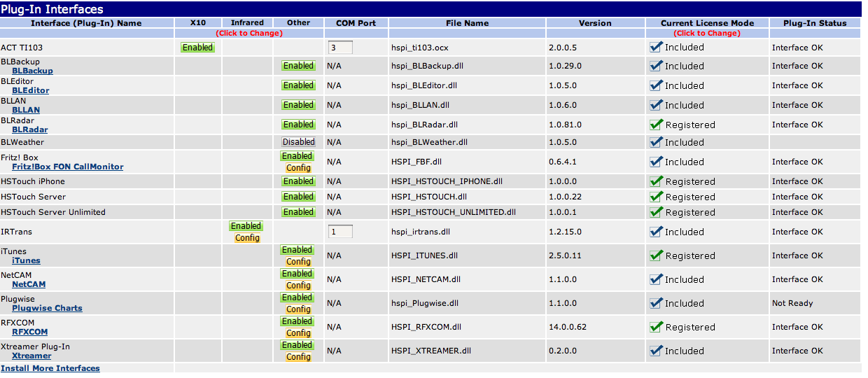This screenshot has height=378, width=868.
Task: Open the BLLAN link
Action: (26, 110)
